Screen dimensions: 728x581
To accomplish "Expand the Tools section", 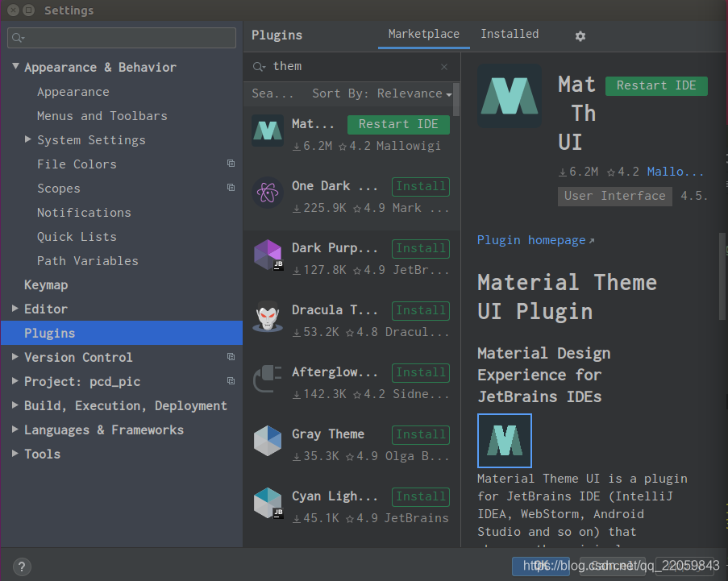I will [x=15, y=452].
